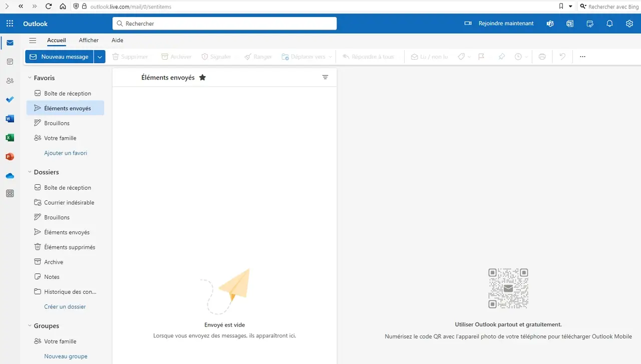Open the toolbar more options ellipsis

point(582,57)
